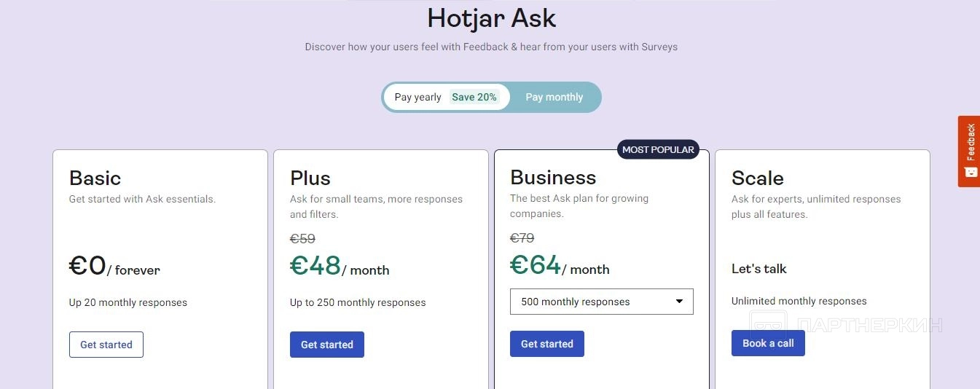
Task: Select the Business plan heading
Action: pos(553,177)
